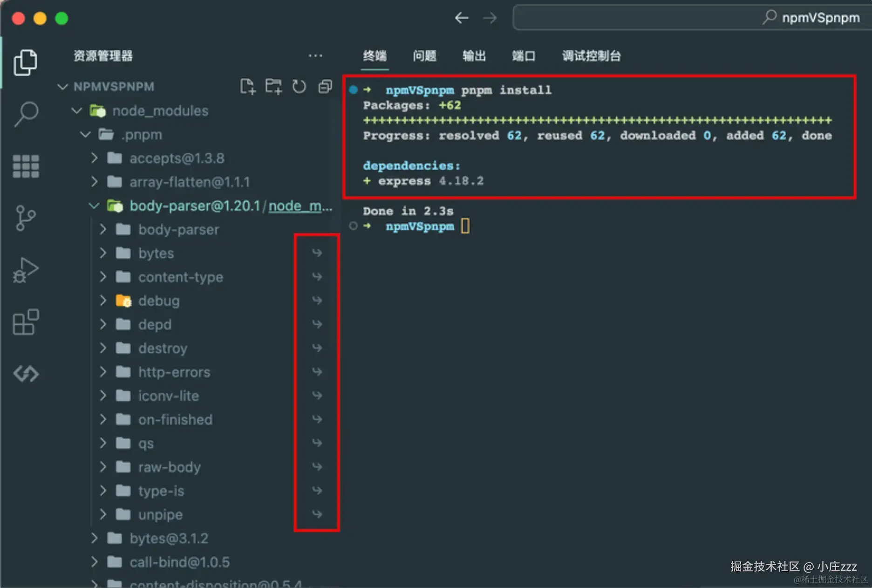Create a new file in NPMVSPNPM
The image size is (872, 588).
pos(248,87)
